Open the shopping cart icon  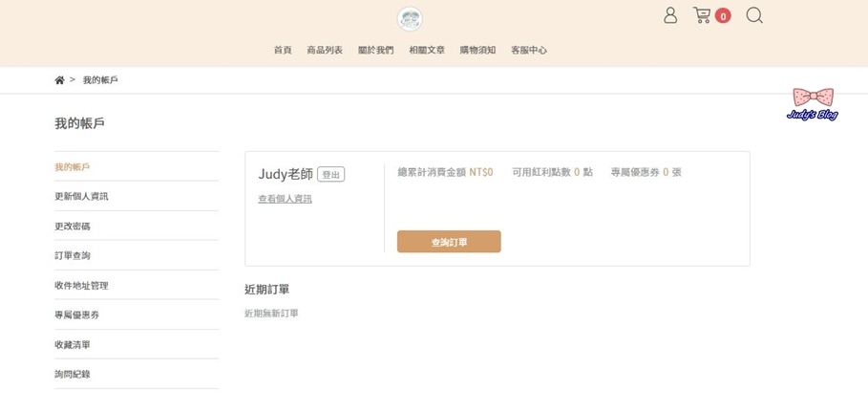pos(702,15)
